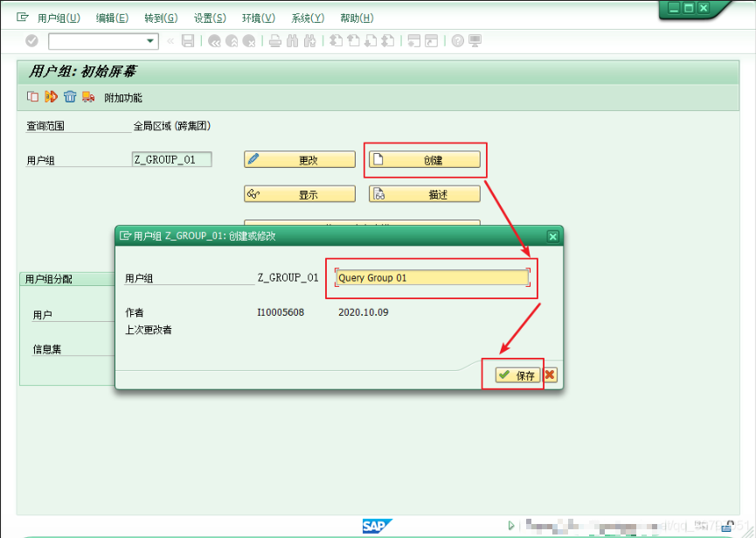Click the Next Page icon
This screenshot has height=538, width=756.
click(371, 41)
